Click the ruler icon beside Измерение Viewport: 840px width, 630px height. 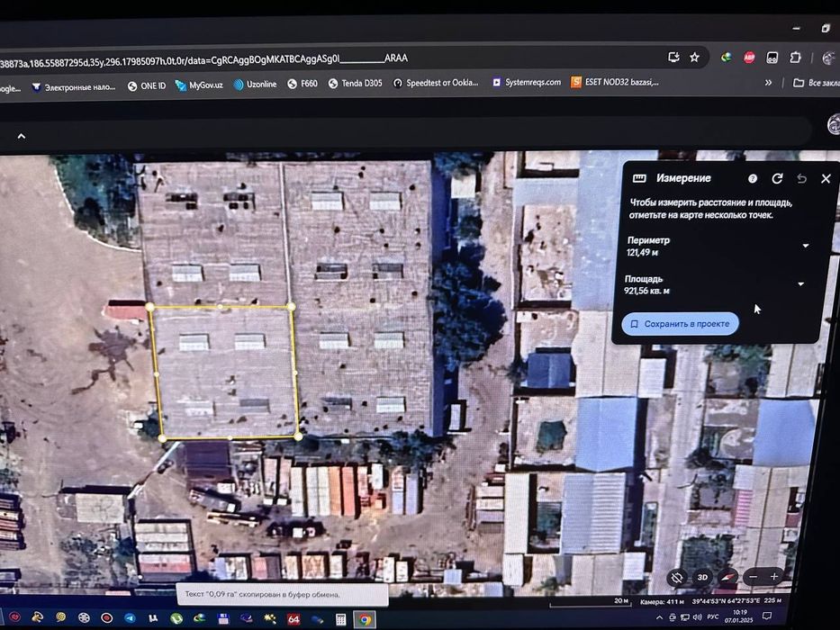coord(639,178)
